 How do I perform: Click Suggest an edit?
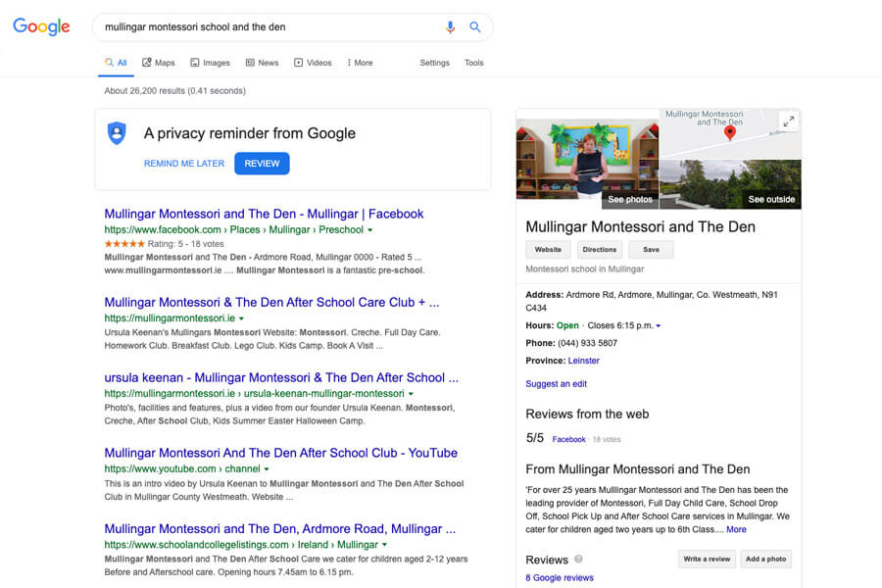[x=556, y=384]
